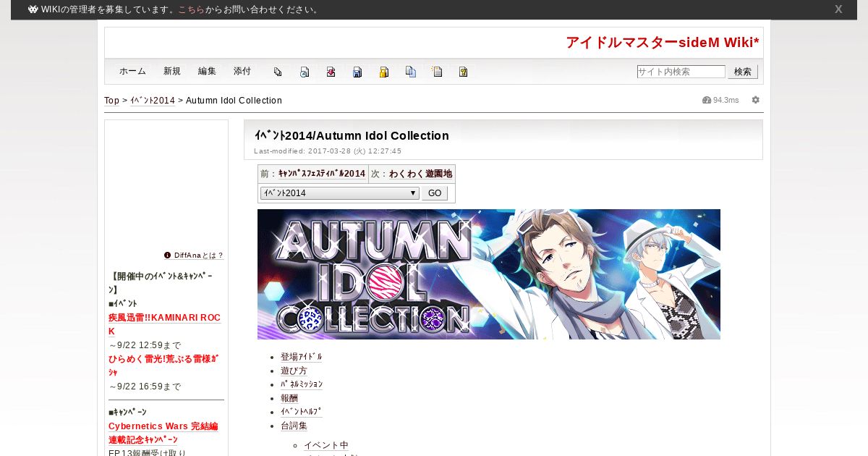Click the red arrow diff icon
This screenshot has width=868, height=456.
coord(331,72)
